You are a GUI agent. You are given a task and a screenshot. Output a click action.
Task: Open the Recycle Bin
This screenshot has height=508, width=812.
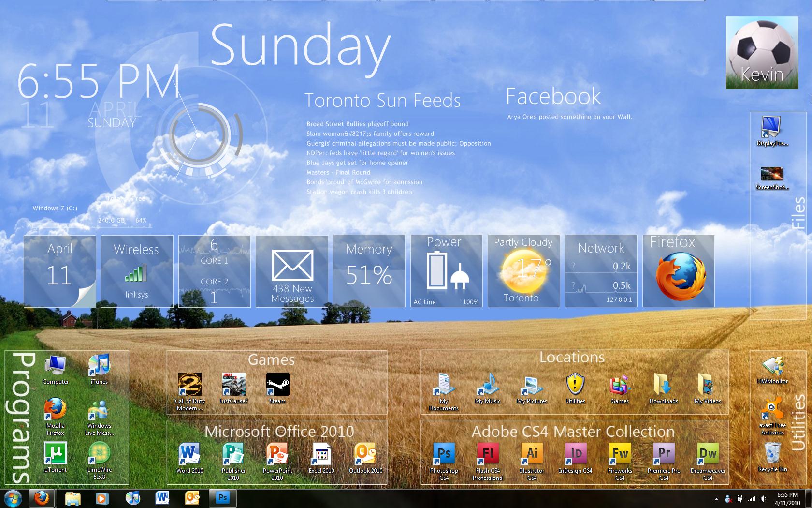[773, 458]
